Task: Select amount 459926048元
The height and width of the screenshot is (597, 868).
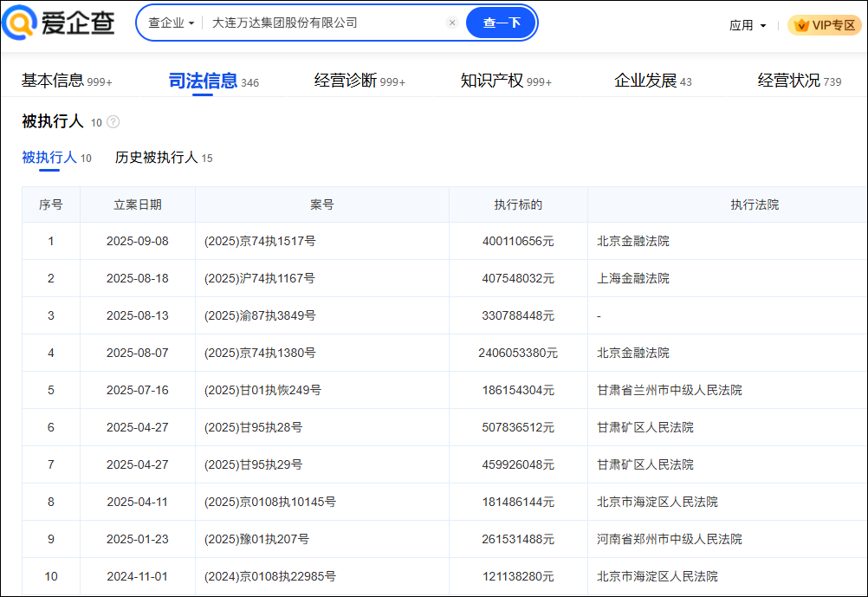Action: point(518,464)
